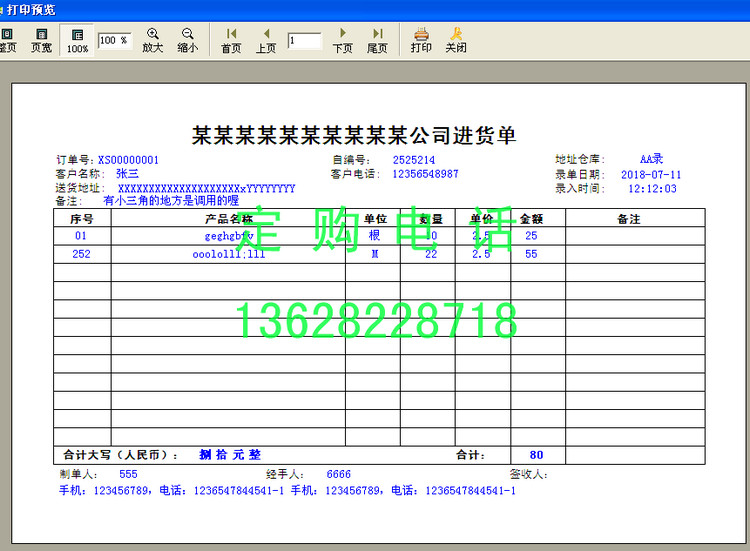Viewport: 750px width, 551px height.
Task: Click the total value 80
Action: tap(536, 455)
